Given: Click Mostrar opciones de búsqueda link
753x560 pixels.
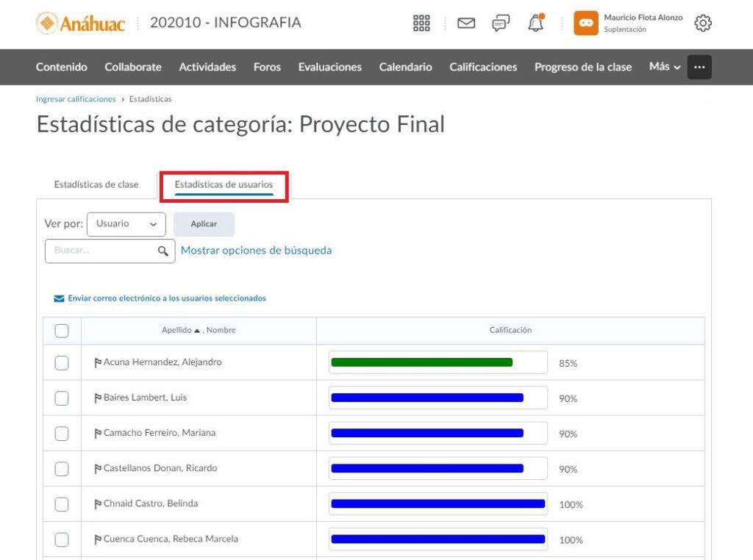Looking at the screenshot, I should coord(256,251).
